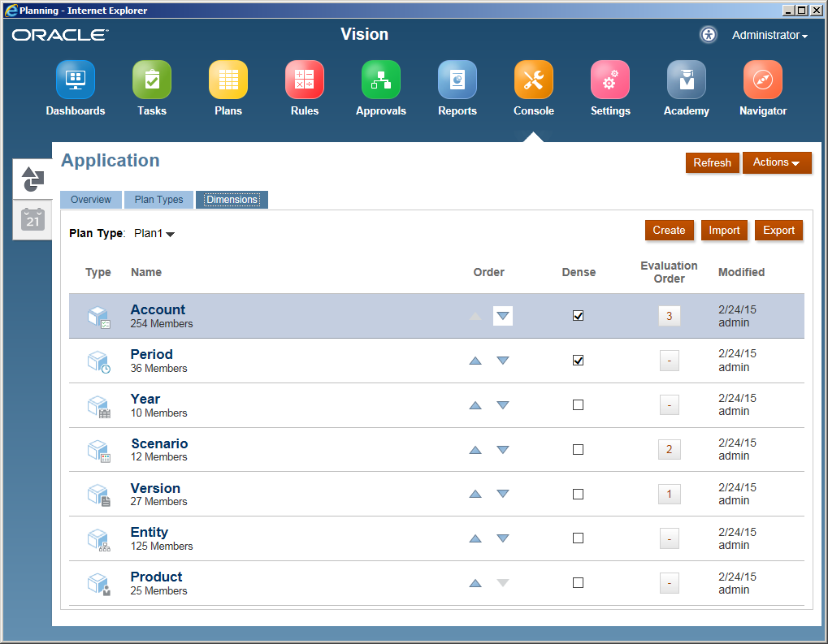Click the Create button
This screenshot has width=828, height=644.
click(669, 230)
